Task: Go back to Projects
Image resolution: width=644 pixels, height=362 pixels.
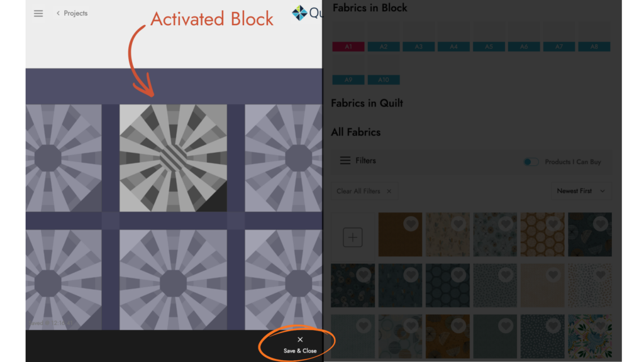Action: 72,13
